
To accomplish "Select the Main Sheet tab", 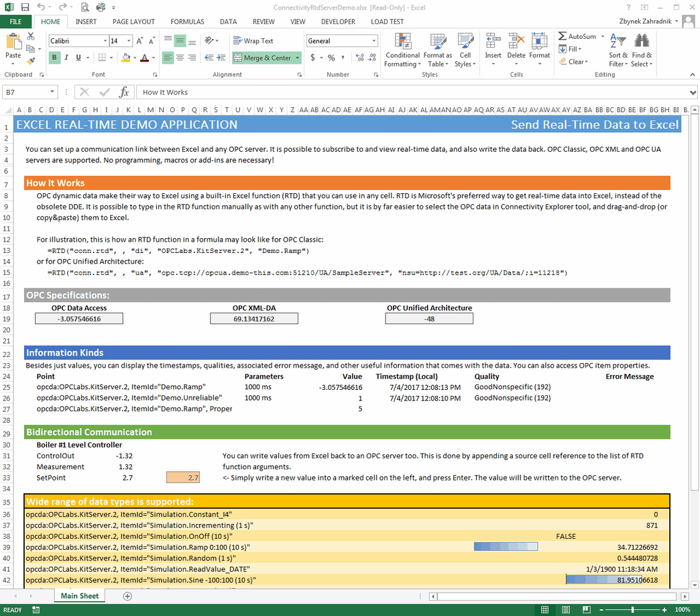I will (x=79, y=595).
